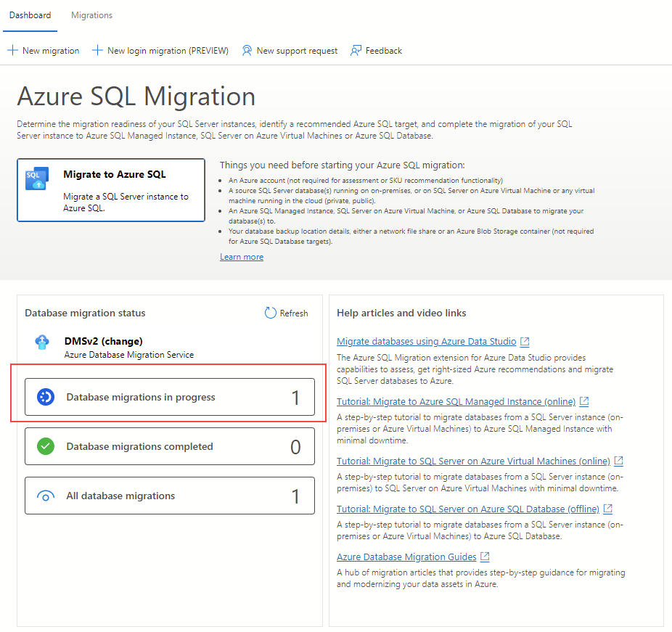Image resolution: width=672 pixels, height=632 pixels.
Task: Click the "Help articles and video links" heading
Action: coord(401,313)
